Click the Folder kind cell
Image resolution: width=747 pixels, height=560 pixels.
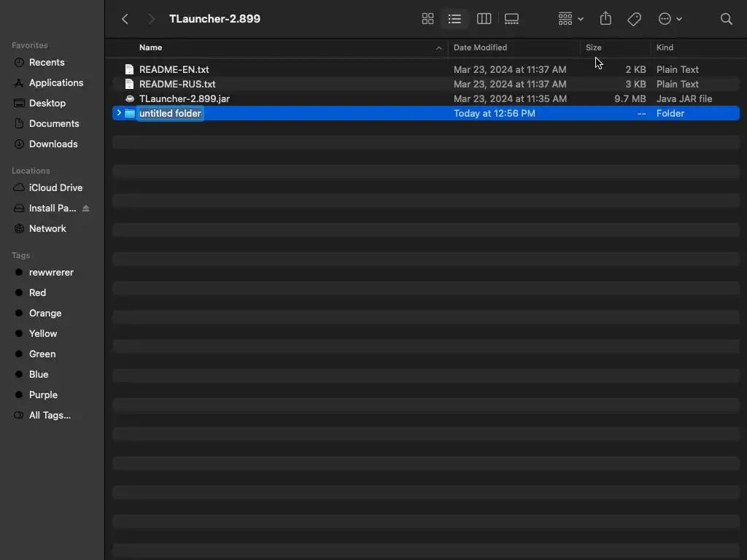[670, 114]
